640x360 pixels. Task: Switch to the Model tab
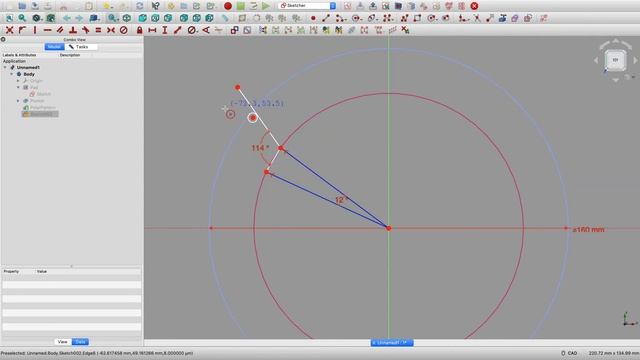[54, 47]
